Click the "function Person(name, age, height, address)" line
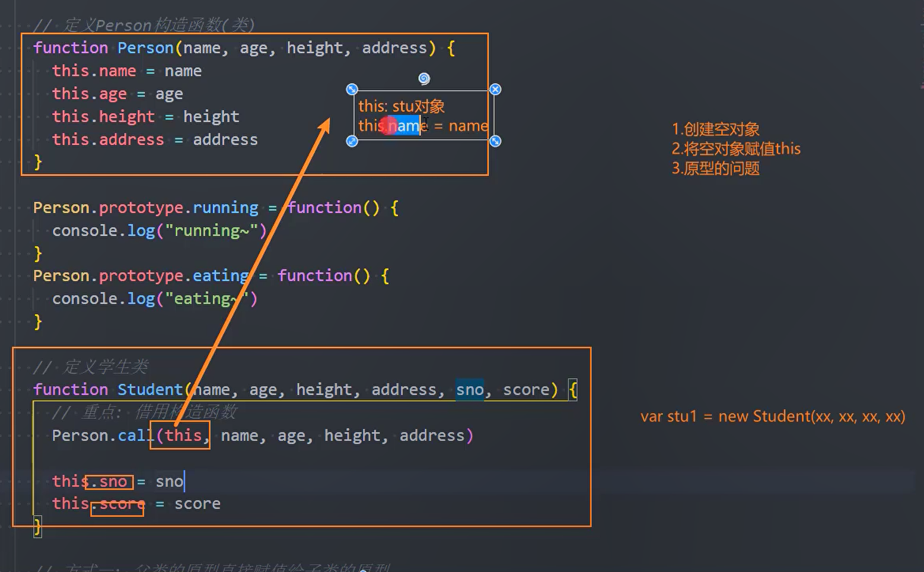The width and height of the screenshot is (924, 572). [x=244, y=48]
